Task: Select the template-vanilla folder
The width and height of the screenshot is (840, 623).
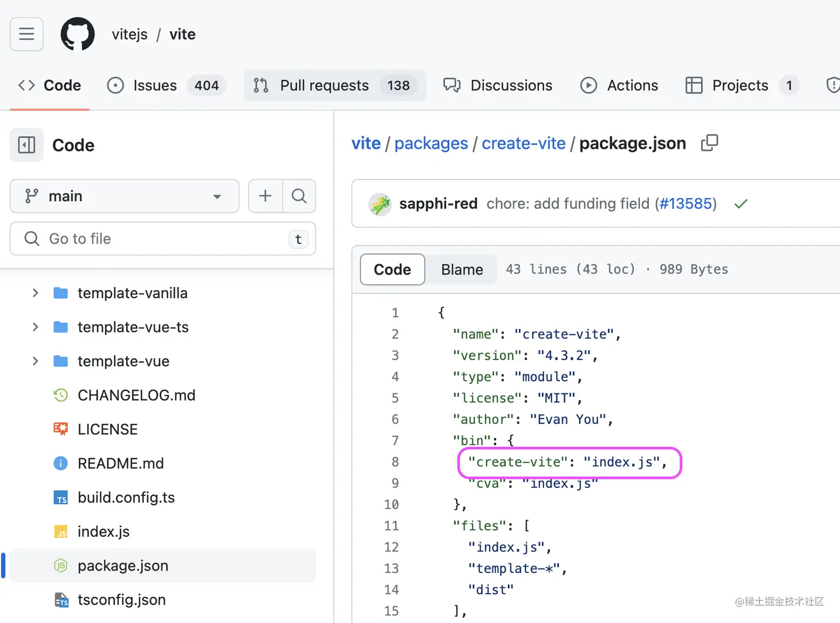Action: tap(132, 293)
